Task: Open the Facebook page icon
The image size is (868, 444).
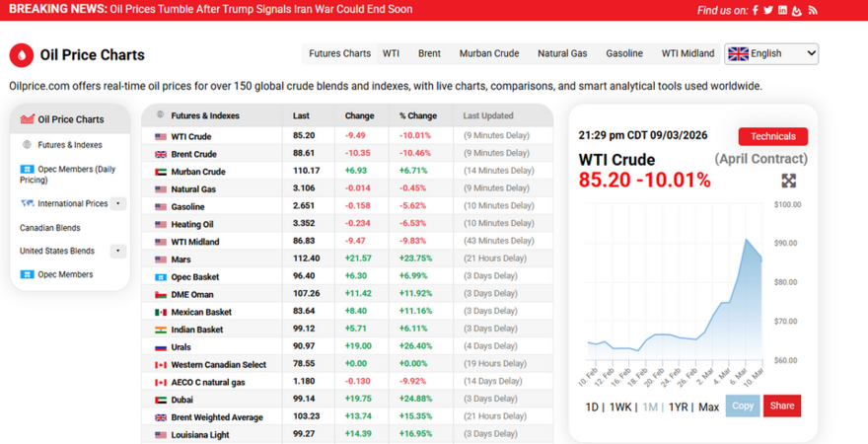Action: pyautogui.click(x=756, y=10)
